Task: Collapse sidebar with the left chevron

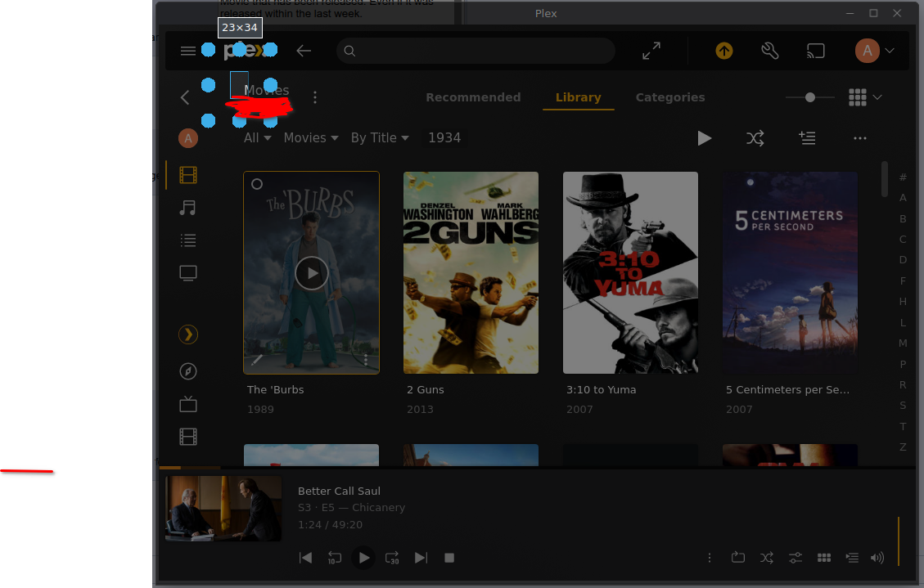Action: point(185,97)
